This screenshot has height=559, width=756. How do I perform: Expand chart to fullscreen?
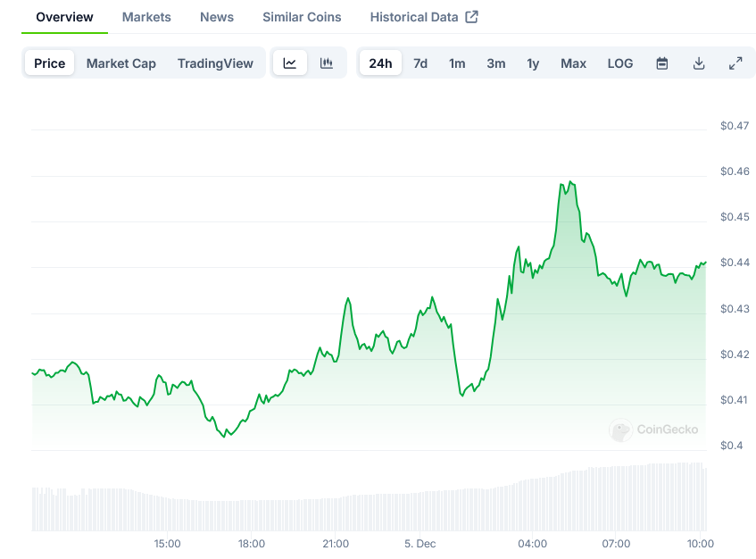(x=735, y=63)
